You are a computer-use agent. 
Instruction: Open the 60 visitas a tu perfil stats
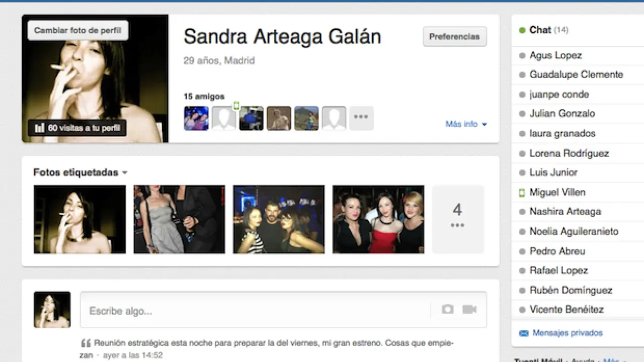point(77,128)
